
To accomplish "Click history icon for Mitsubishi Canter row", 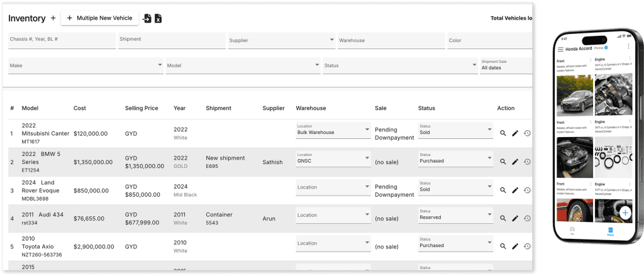I will (x=528, y=133).
